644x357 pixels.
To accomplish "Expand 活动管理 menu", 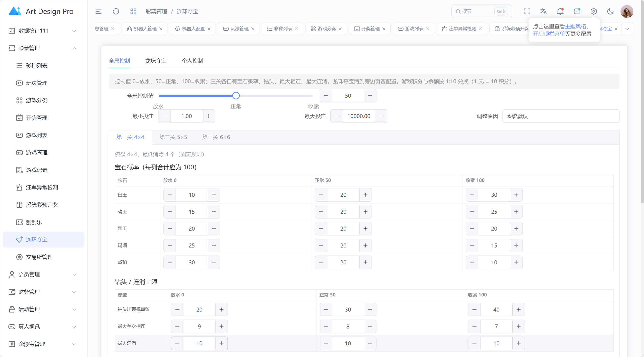I will [x=43, y=309].
